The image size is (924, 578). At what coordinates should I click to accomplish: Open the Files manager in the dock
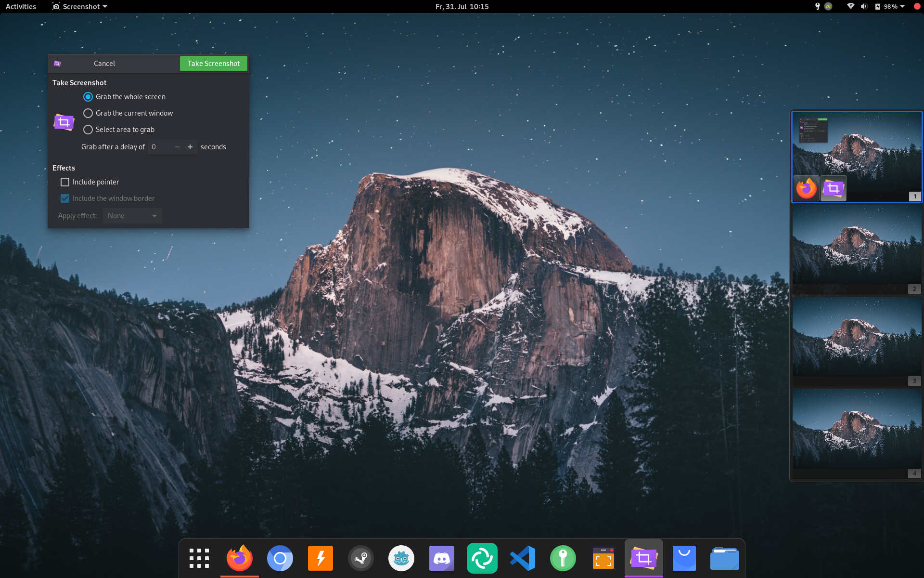[724, 558]
